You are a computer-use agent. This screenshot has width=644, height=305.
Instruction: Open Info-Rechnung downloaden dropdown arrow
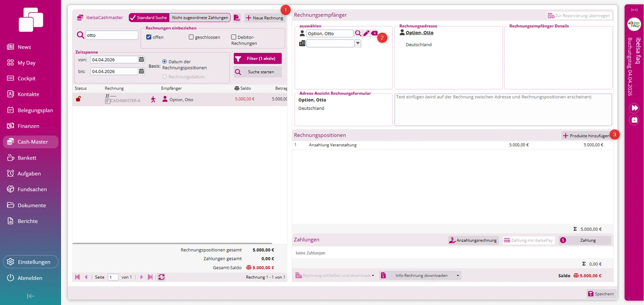point(458,276)
